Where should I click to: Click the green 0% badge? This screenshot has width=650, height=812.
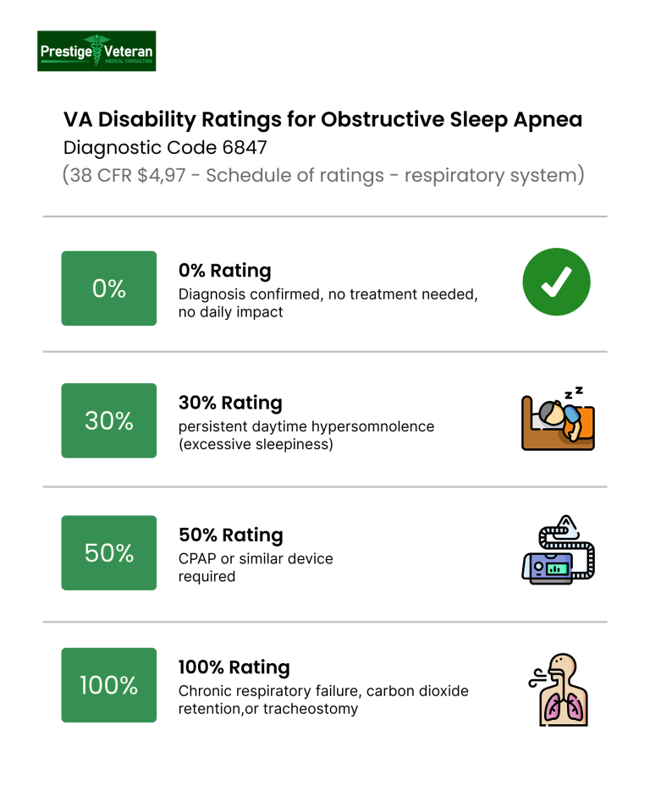coord(109,288)
